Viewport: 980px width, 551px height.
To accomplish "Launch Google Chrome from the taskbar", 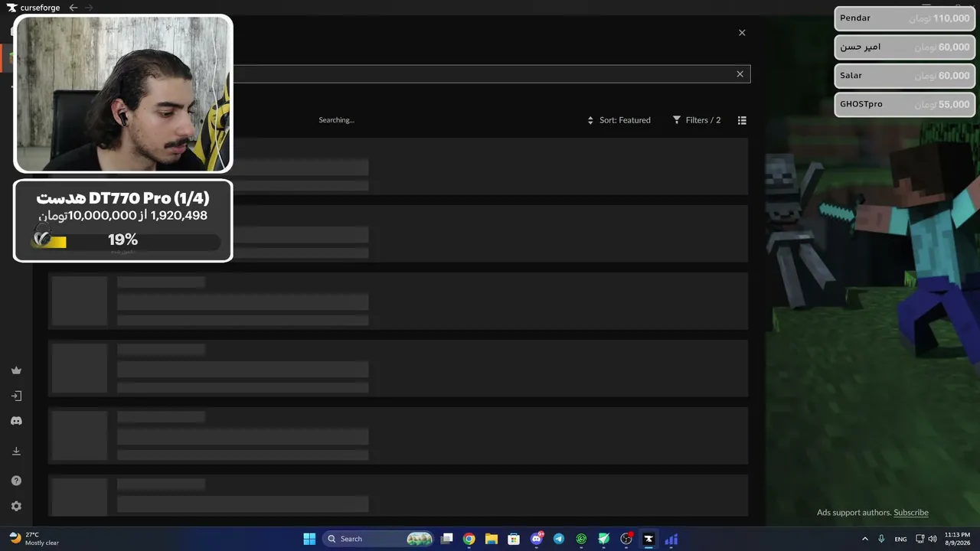I will coord(469,539).
